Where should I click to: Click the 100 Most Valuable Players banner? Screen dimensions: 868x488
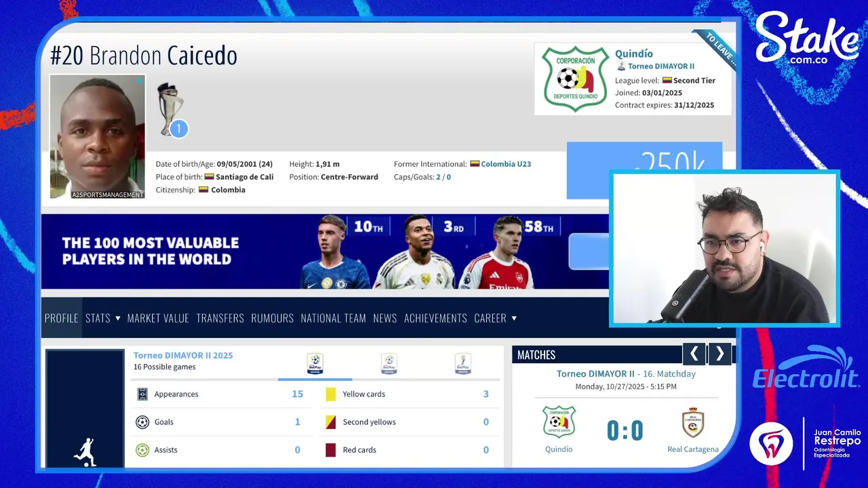(325, 251)
